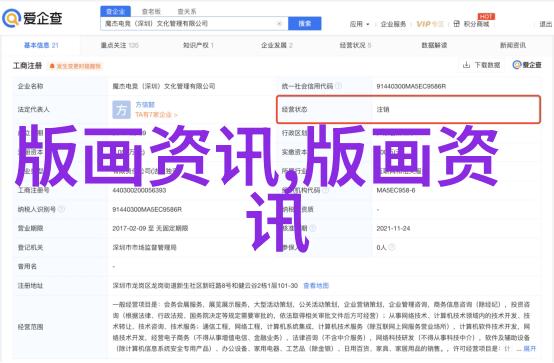
Task: Open the VIP会员 link
Action: click(x=430, y=24)
